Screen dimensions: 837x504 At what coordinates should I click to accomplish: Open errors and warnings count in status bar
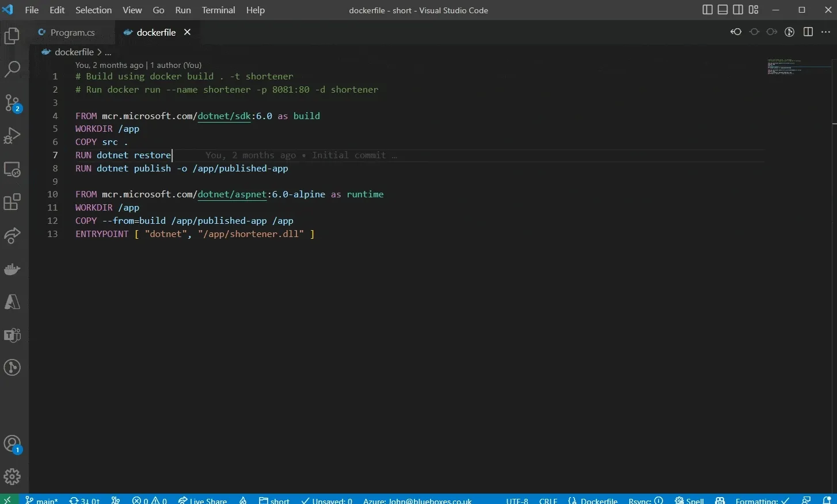coord(149,499)
